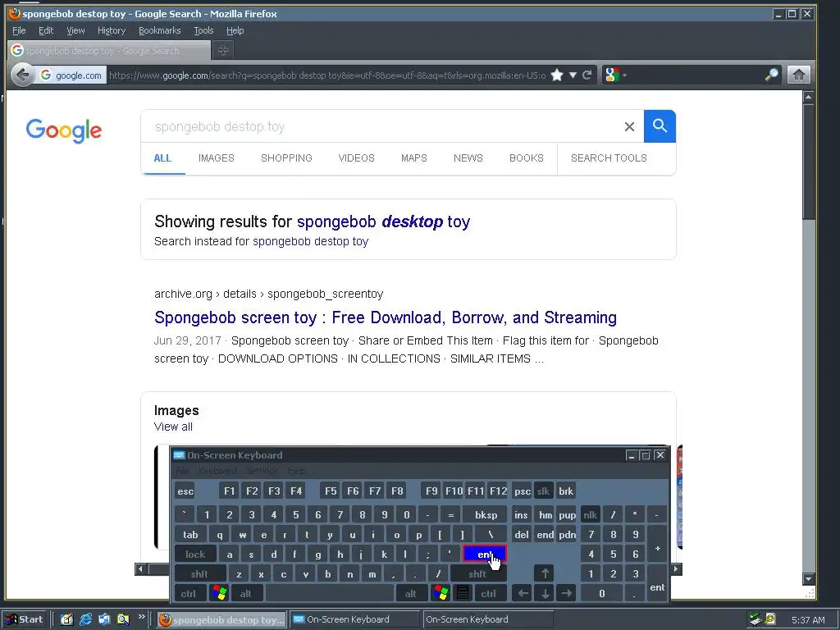Viewport: 840px width, 630px height.
Task: Click the search bar magnifier icon
Action: [771, 75]
